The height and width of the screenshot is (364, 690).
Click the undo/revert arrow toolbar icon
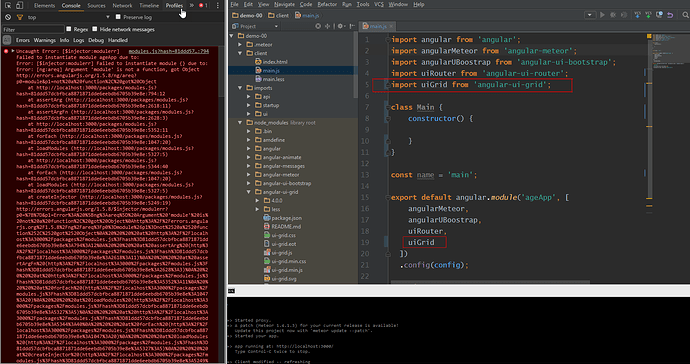point(670,15)
